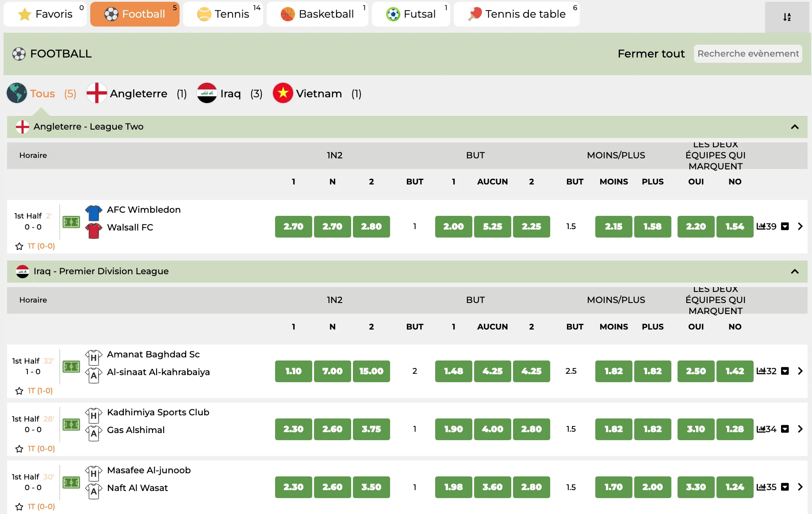Select OUI both teams score 3.10
This screenshot has width=812, height=514.
click(x=696, y=429)
